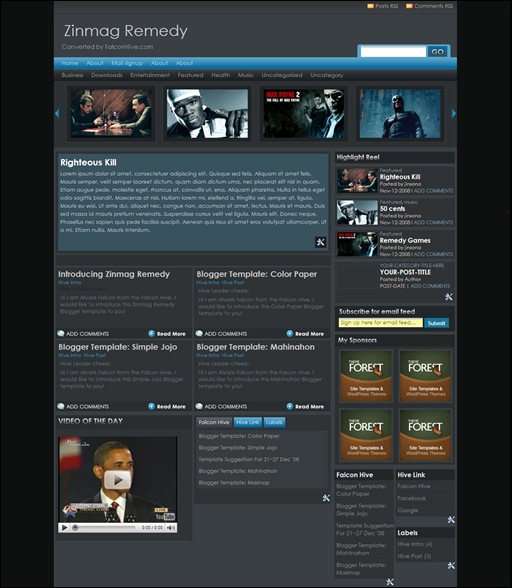
Task: Open Hive Post (3) label
Action: click(x=414, y=556)
